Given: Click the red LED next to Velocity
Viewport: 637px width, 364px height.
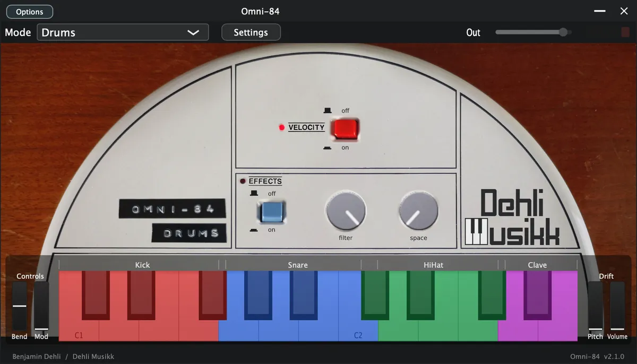Looking at the screenshot, I should click(x=282, y=127).
